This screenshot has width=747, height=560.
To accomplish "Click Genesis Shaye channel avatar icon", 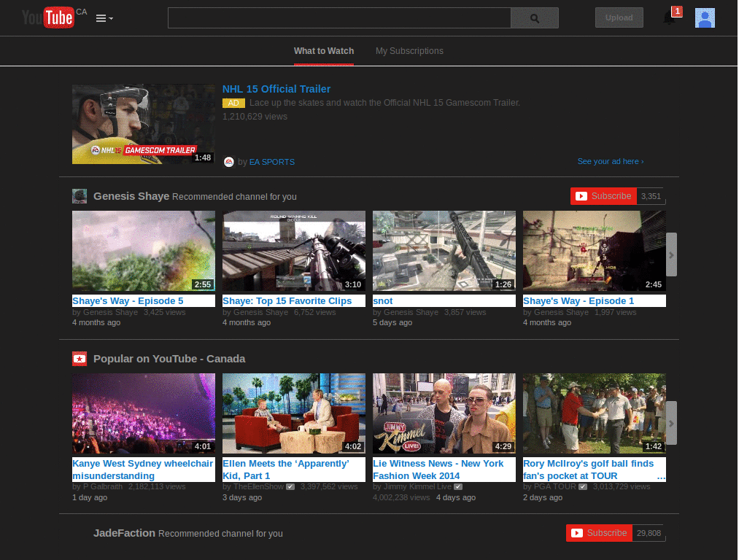I will click(79, 196).
